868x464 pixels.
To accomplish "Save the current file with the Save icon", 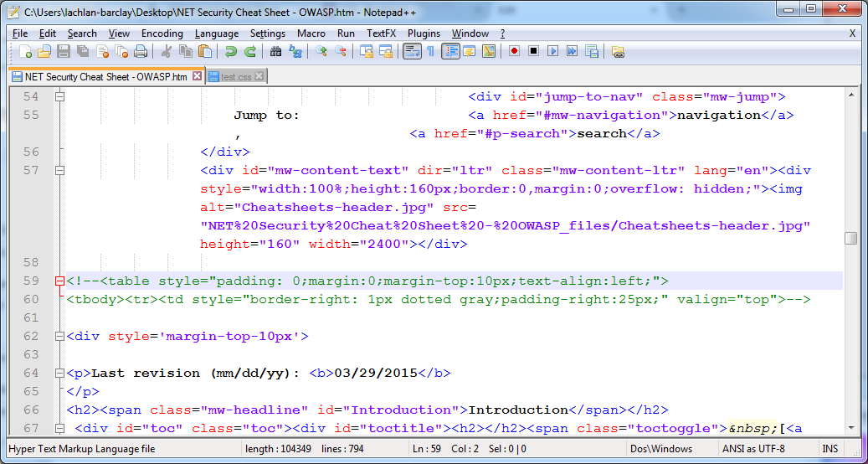I will click(63, 51).
